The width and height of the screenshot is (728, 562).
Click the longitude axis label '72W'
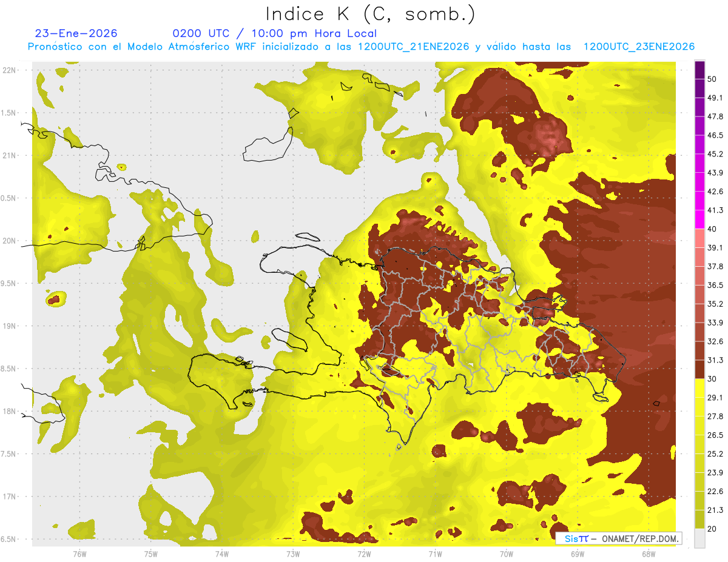pos(364,554)
